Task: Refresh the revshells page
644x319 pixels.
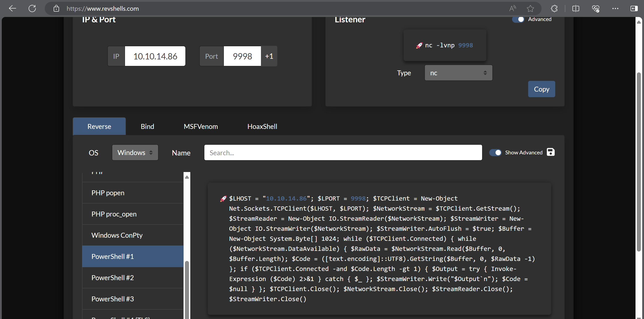Action: coord(32,8)
